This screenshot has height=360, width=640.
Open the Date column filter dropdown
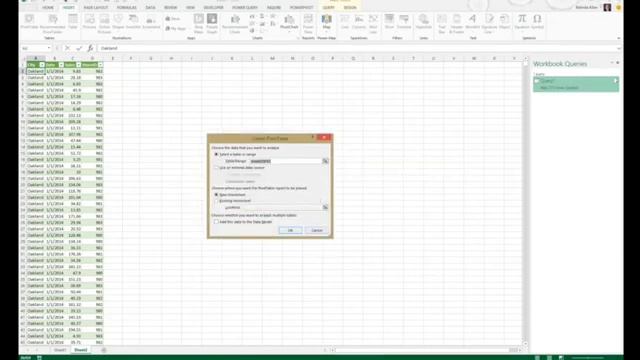61,65
